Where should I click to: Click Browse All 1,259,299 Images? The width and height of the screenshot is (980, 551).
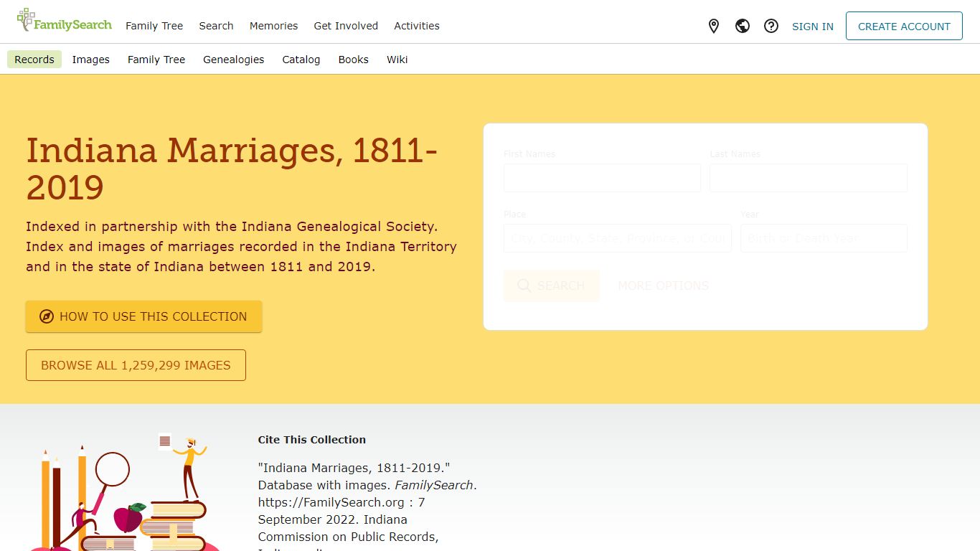tap(136, 365)
